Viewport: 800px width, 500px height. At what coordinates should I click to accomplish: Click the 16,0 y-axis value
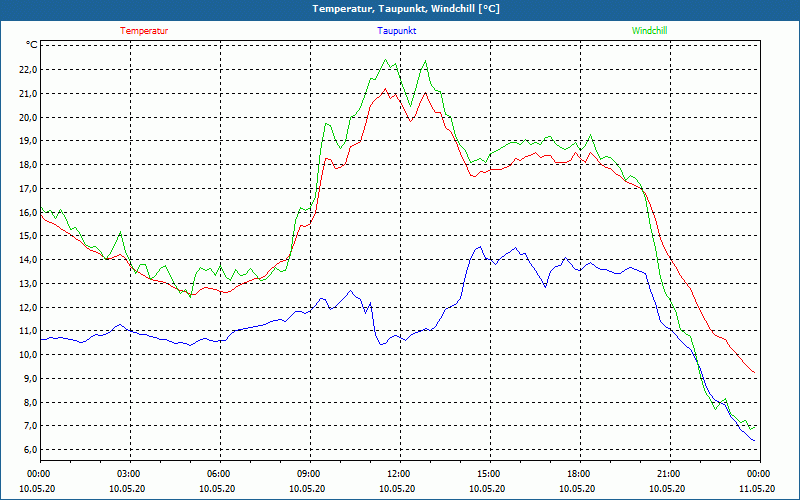[x=28, y=212]
